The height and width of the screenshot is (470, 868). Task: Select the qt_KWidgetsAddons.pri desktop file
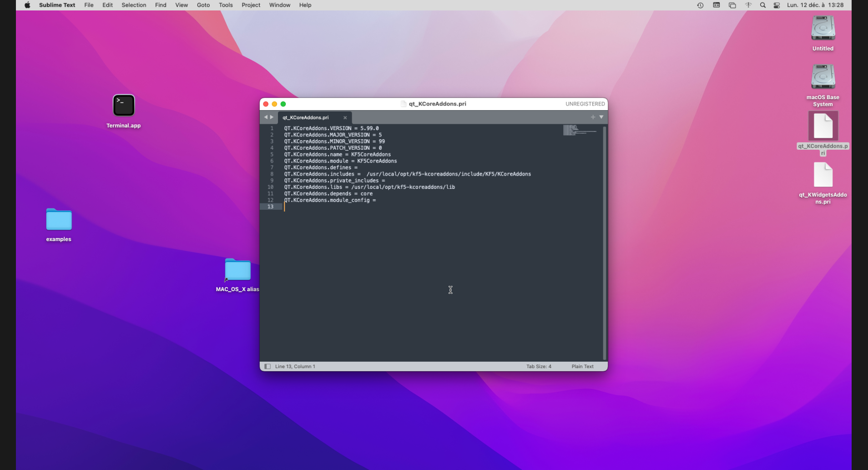tap(823, 175)
